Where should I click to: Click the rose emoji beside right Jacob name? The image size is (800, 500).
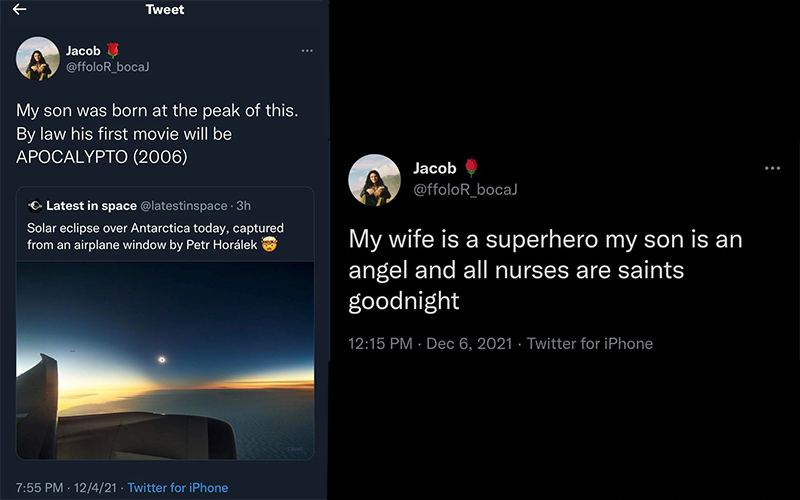472,168
